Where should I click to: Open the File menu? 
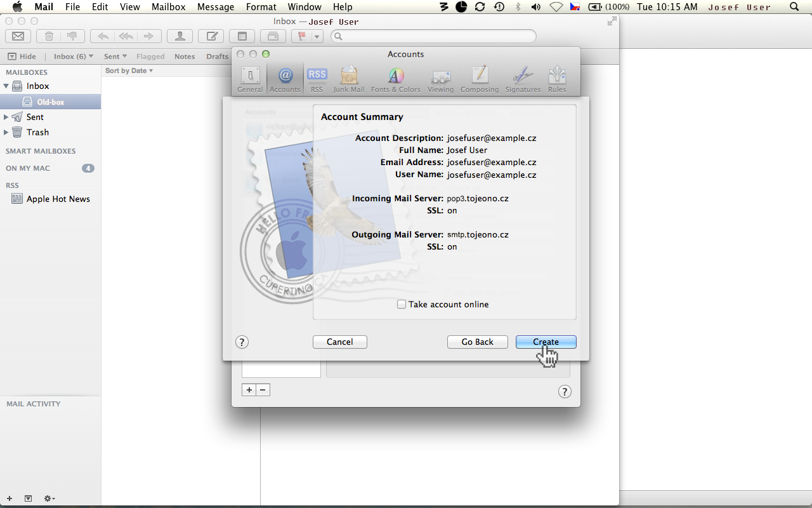[72, 7]
